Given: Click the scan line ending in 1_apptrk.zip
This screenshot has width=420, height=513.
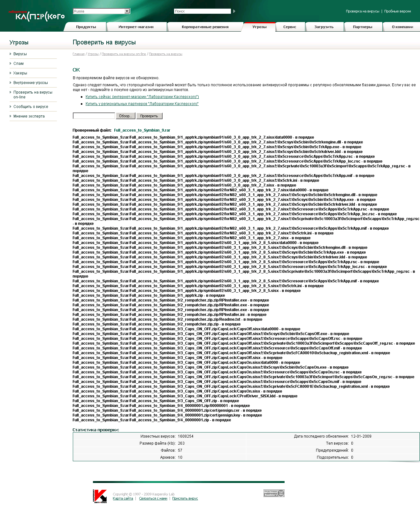Looking at the screenshot, I should [x=149, y=295].
